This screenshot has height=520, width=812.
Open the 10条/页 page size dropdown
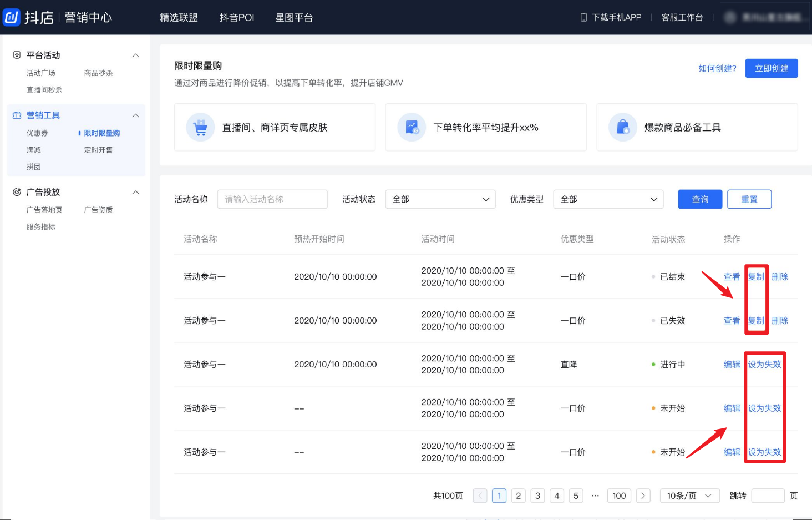coord(689,496)
